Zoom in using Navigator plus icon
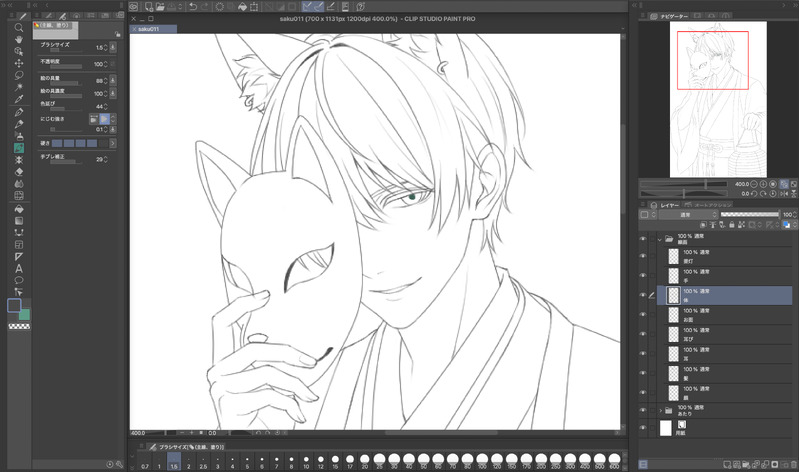Screen dimensions: 799x472 pos(763,184)
